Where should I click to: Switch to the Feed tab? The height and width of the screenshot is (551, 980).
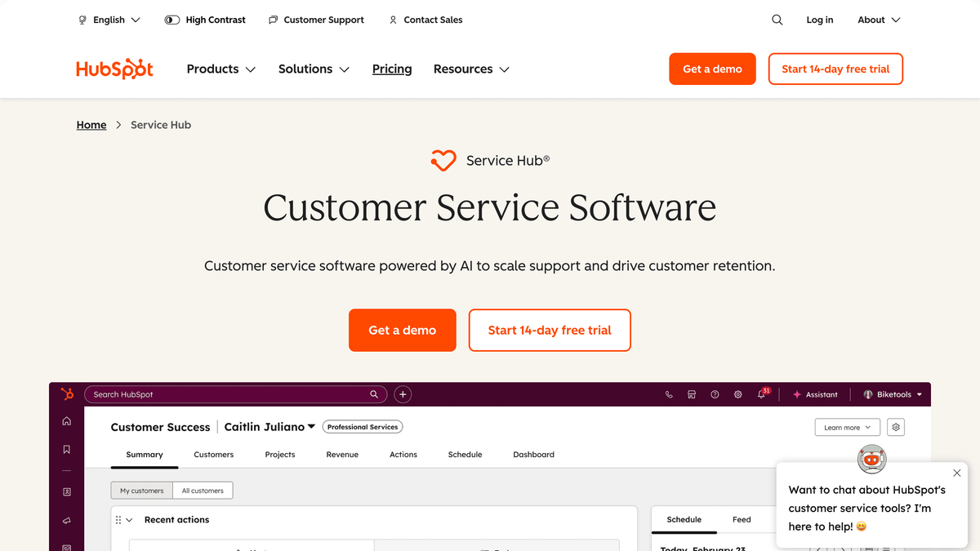pyautogui.click(x=742, y=519)
